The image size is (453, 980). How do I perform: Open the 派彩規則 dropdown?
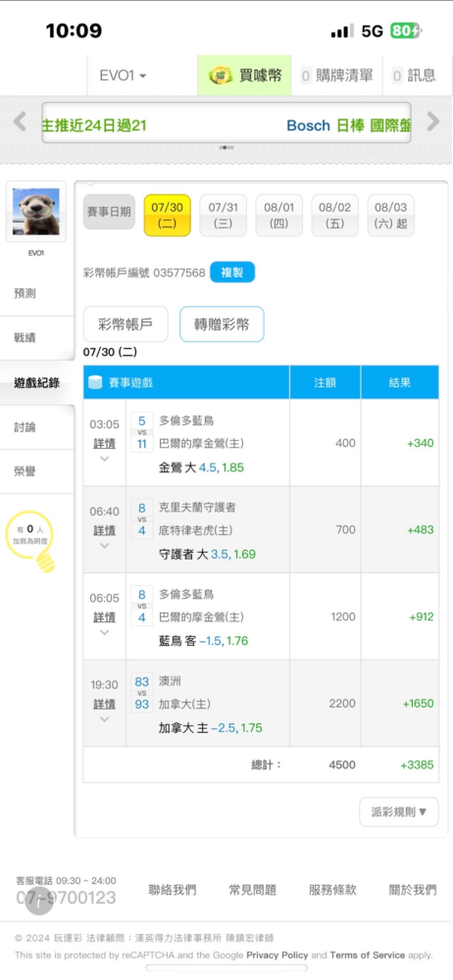(399, 811)
